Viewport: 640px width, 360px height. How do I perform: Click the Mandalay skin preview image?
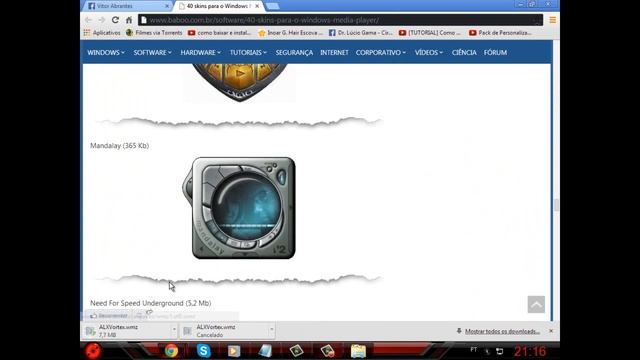coord(240,208)
